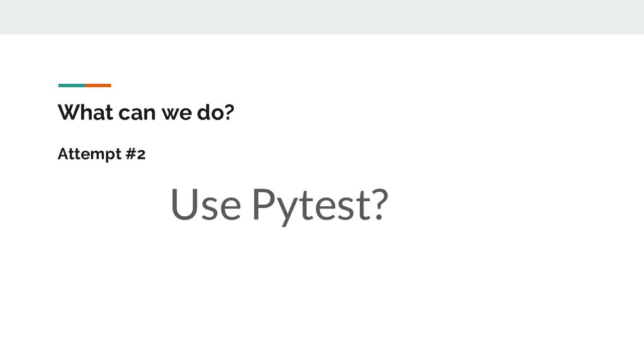Click the "What can we do?" slide title
The image size is (644, 362).
click(x=145, y=113)
